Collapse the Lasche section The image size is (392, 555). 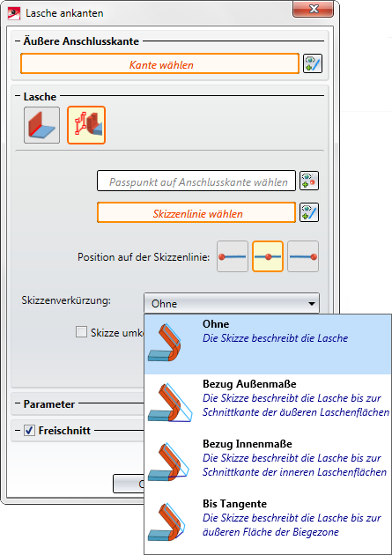point(18,96)
